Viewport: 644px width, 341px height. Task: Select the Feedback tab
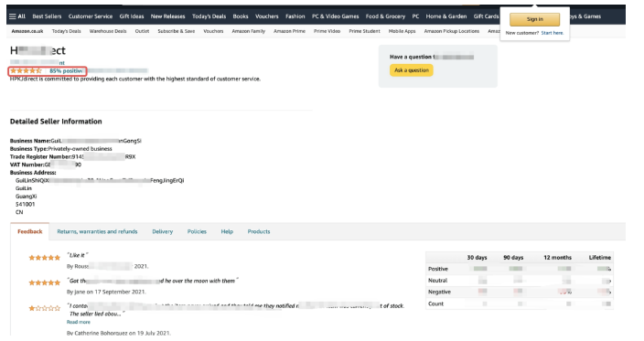pyautogui.click(x=29, y=232)
